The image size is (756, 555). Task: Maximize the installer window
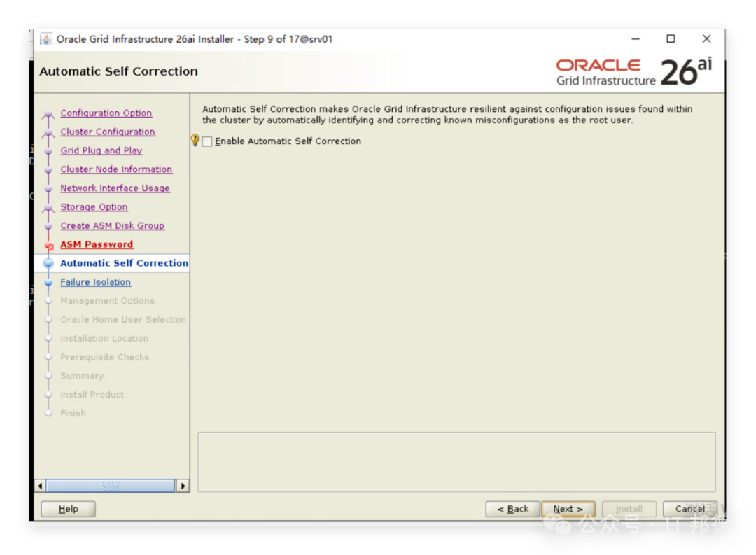click(x=671, y=39)
